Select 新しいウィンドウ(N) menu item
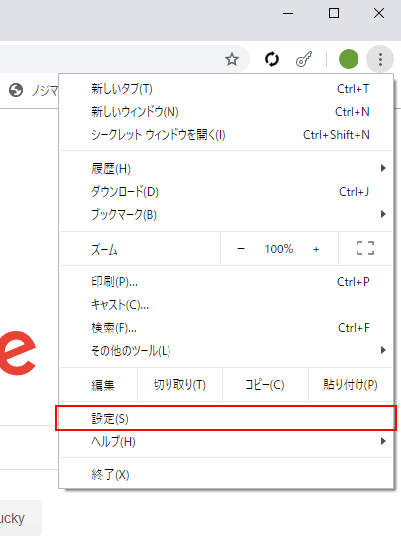The width and height of the screenshot is (401, 542). (x=226, y=112)
